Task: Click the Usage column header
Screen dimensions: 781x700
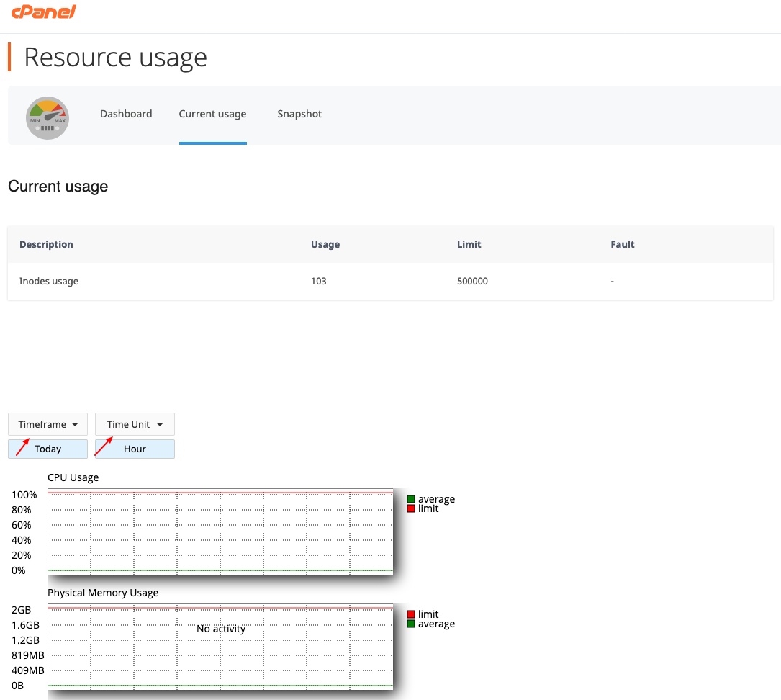Action: pyautogui.click(x=325, y=244)
